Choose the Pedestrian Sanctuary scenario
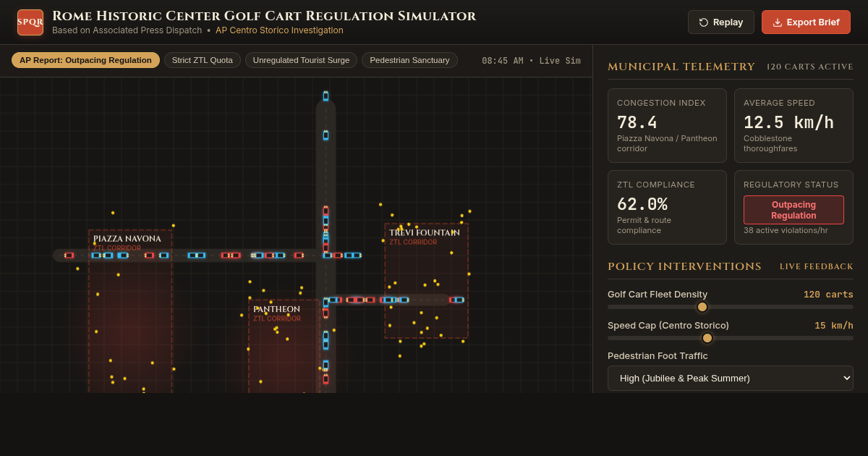Screen dimensions: 868x456 click(x=409, y=60)
